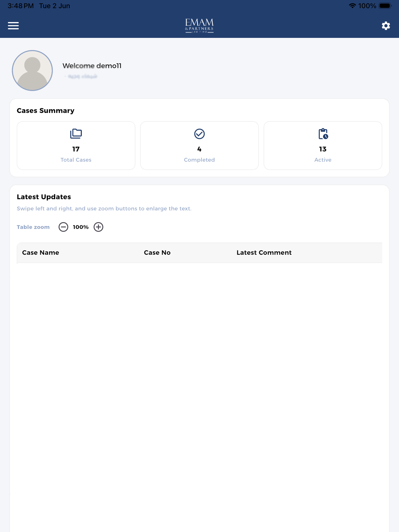Image resolution: width=399 pixels, height=532 pixels.
Task: Tap the Table zoom label
Action: click(x=33, y=227)
